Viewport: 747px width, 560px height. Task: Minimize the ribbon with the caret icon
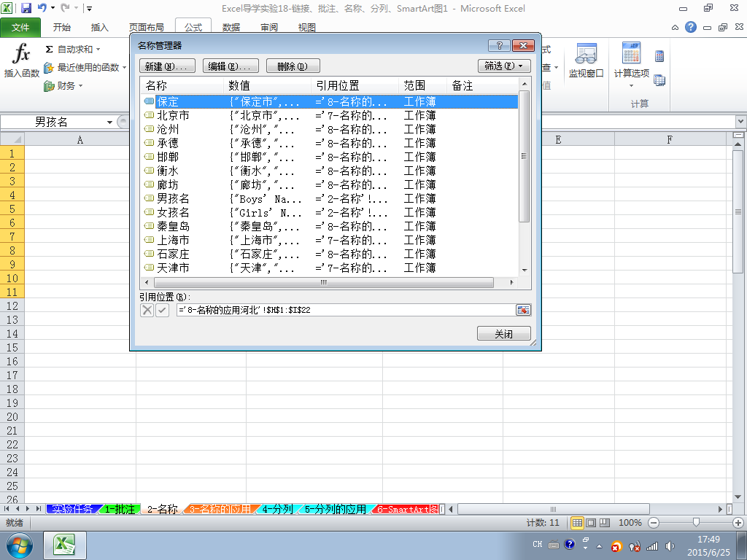click(675, 28)
